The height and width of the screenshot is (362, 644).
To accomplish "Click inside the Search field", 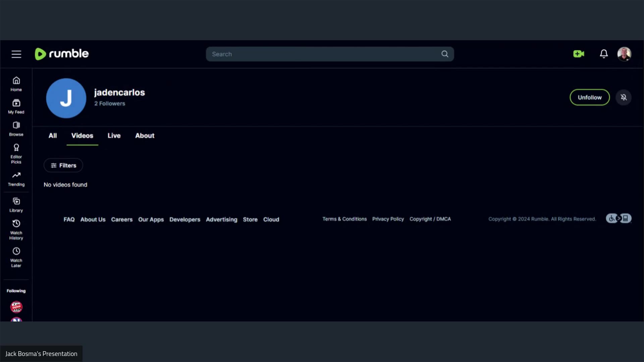I will coord(322,54).
